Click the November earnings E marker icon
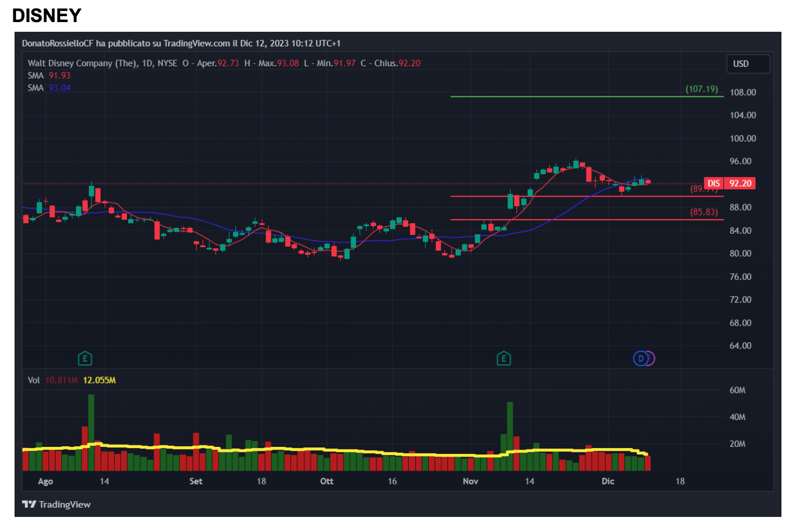The image size is (796, 532). [x=504, y=359]
